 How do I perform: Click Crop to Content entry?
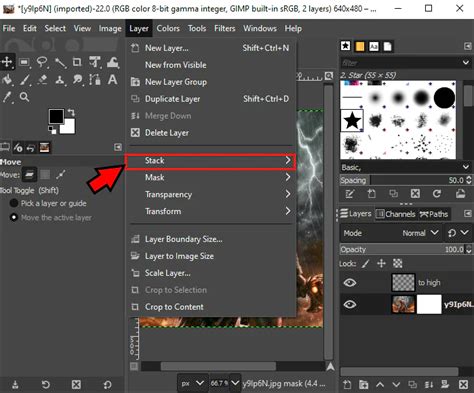pos(211,307)
